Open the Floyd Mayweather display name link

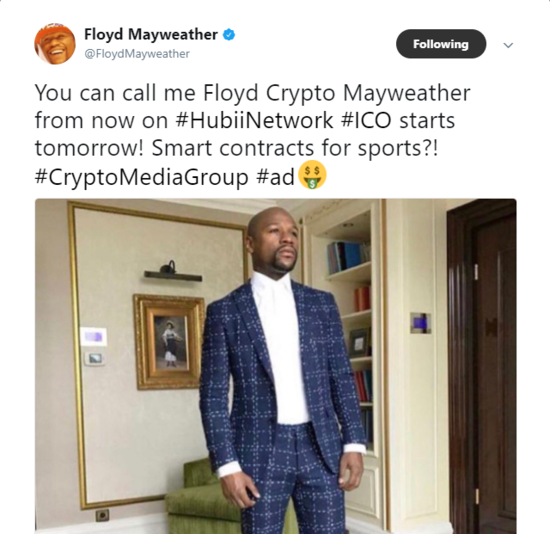coord(151,34)
